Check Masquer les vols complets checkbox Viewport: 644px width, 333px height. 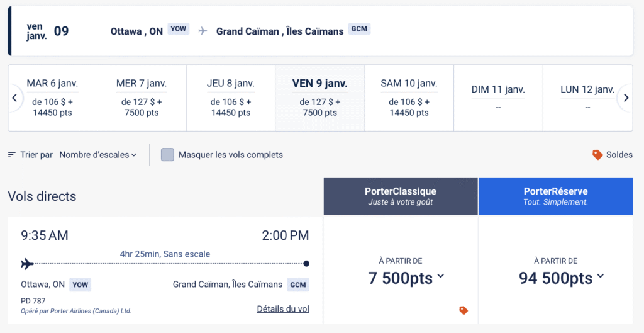(167, 155)
